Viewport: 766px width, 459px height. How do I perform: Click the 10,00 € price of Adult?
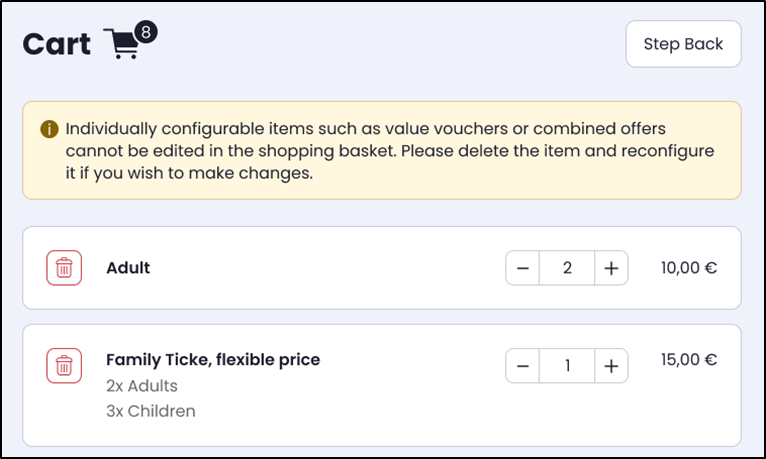689,268
